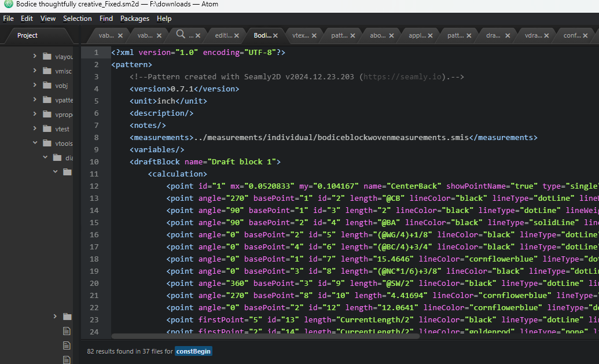The image size is (599, 364).
Task: Close the abo... tab
Action: click(x=391, y=35)
